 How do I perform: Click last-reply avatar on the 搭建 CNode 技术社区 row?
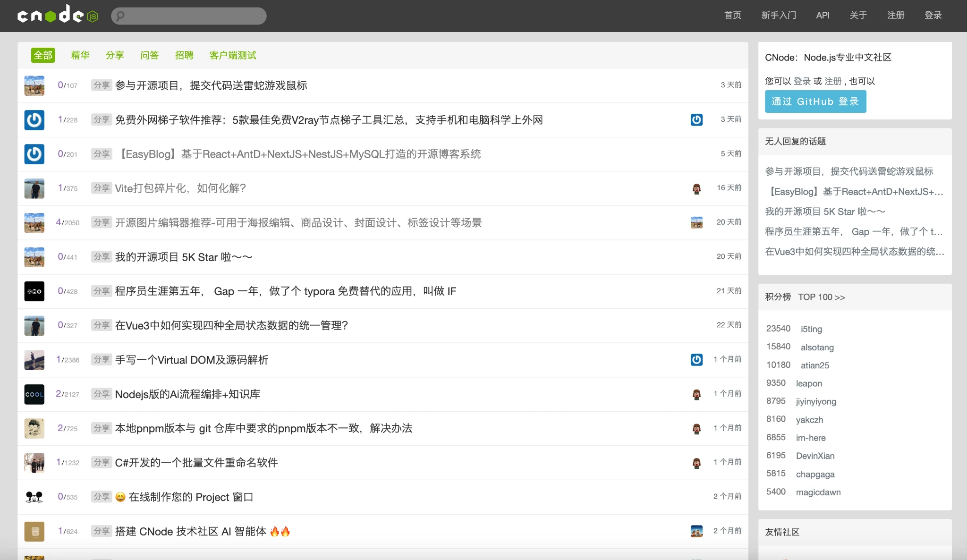click(x=696, y=531)
